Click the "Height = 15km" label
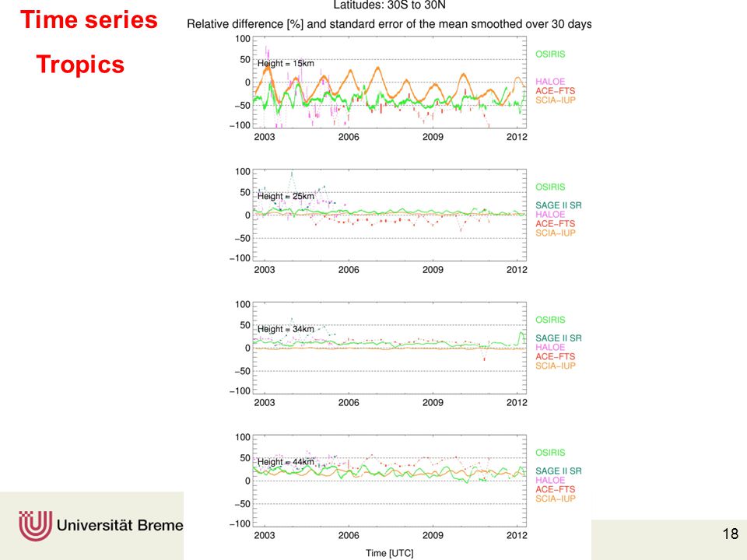 [286, 63]
